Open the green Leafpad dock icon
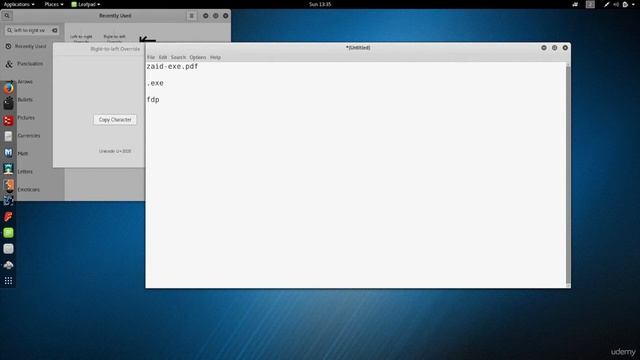 (8, 233)
